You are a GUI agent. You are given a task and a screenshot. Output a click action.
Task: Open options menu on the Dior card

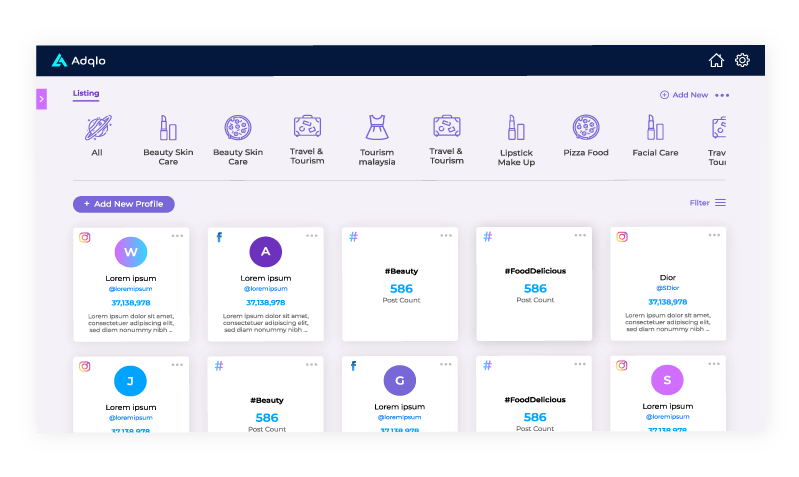tap(714, 236)
